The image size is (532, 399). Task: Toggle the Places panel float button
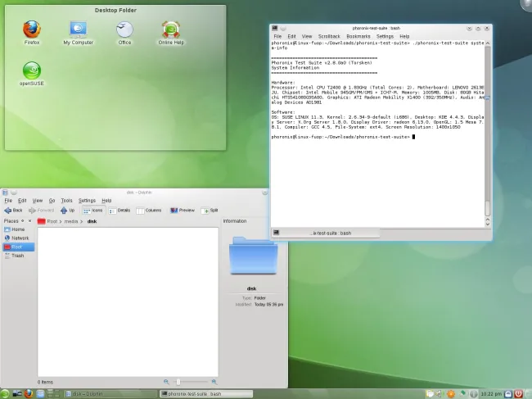click(x=23, y=220)
